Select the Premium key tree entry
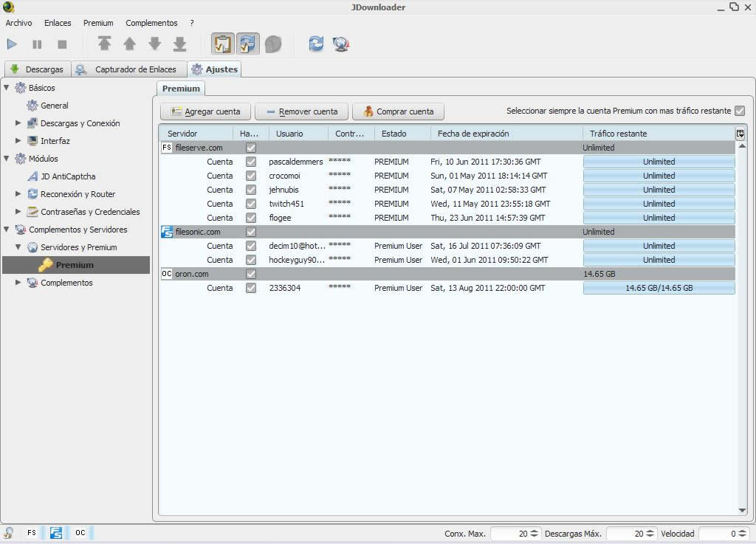The width and height of the screenshot is (756, 544). pyautogui.click(x=75, y=265)
